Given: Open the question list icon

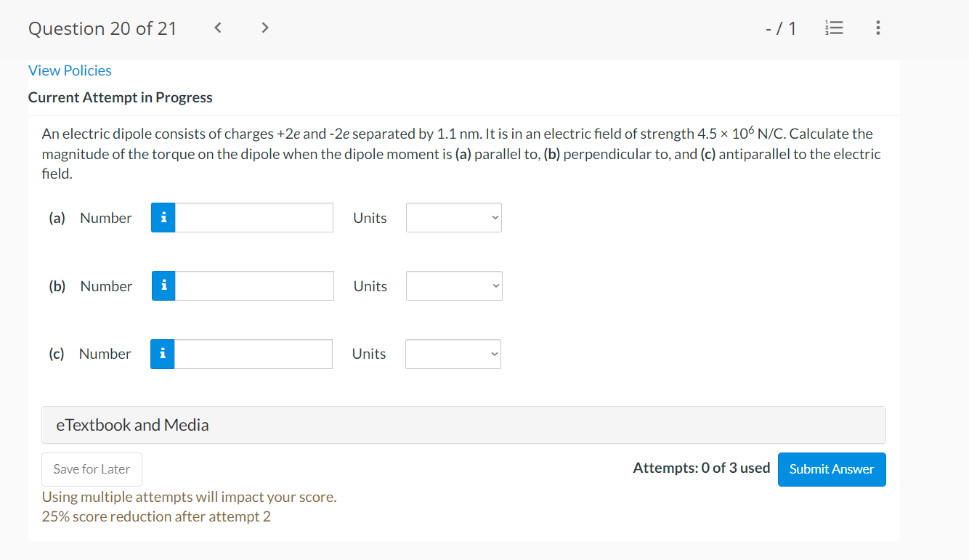Looking at the screenshot, I should 835,28.
